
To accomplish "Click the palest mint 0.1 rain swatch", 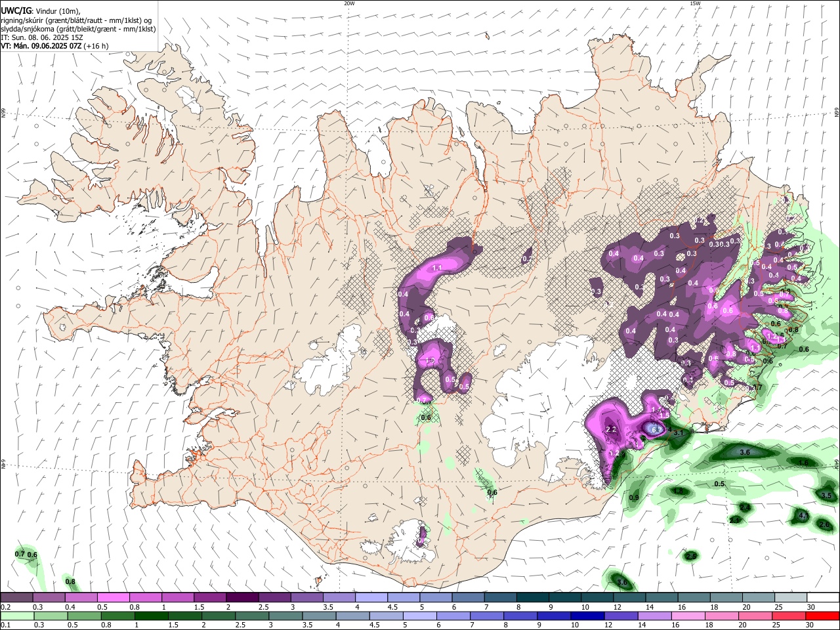I will coord(16,616).
